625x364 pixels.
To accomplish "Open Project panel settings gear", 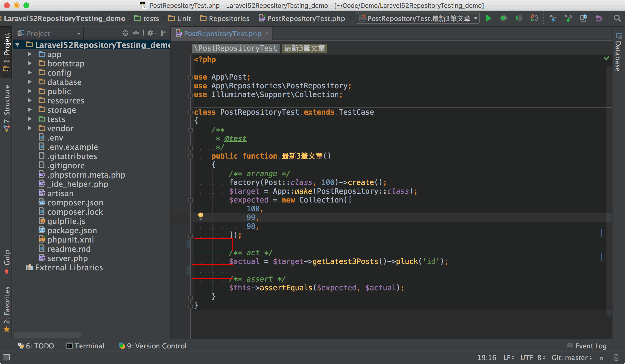I will click(152, 33).
